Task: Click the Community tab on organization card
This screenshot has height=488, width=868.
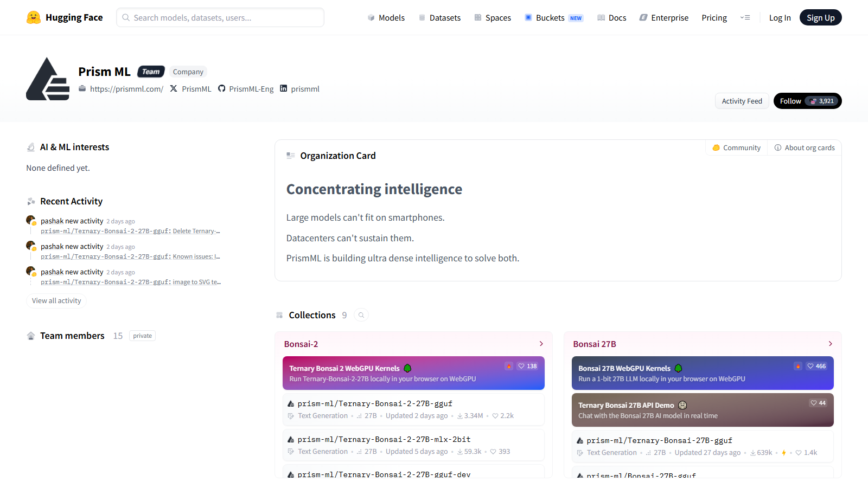Action: point(736,147)
